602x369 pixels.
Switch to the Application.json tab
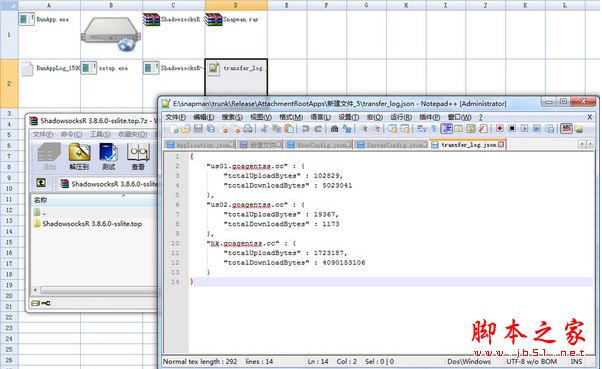(200, 145)
